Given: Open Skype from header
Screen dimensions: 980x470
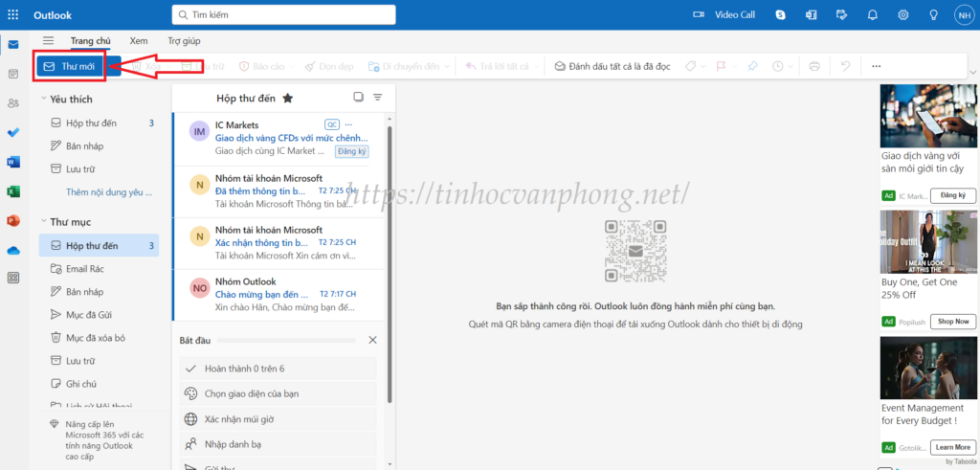Looking at the screenshot, I should (780, 14).
